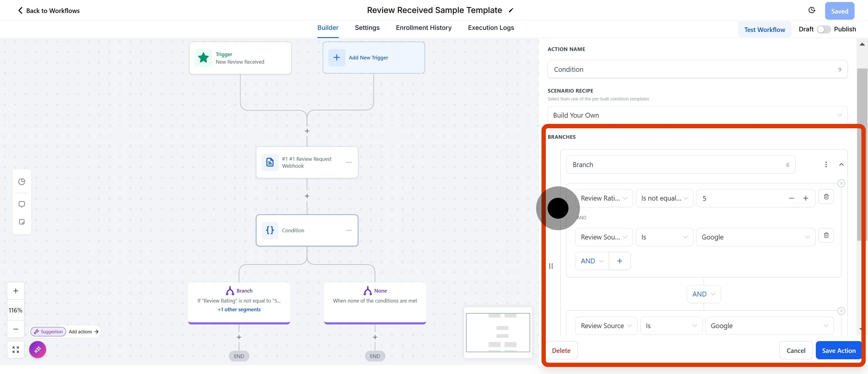The height and width of the screenshot is (374, 868).
Task: Open comments speech bubble icon
Action: coord(22,204)
